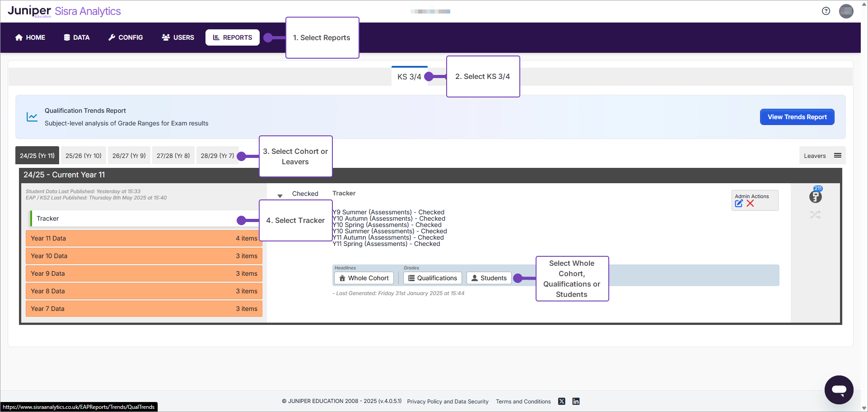Image resolution: width=868 pixels, height=412 pixels.
Task: Expand the Leavers hamburger menu
Action: point(837,156)
